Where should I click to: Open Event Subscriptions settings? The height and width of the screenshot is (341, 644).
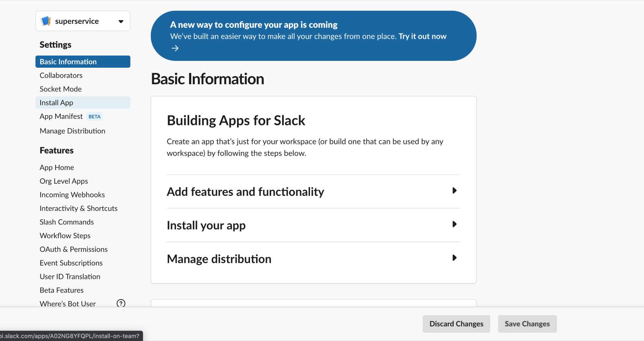[x=71, y=263]
